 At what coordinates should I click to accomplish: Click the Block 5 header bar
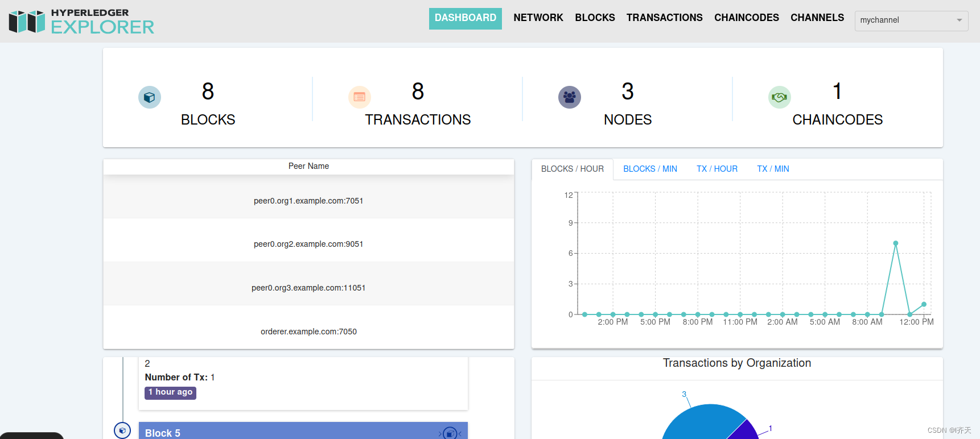[303, 431]
